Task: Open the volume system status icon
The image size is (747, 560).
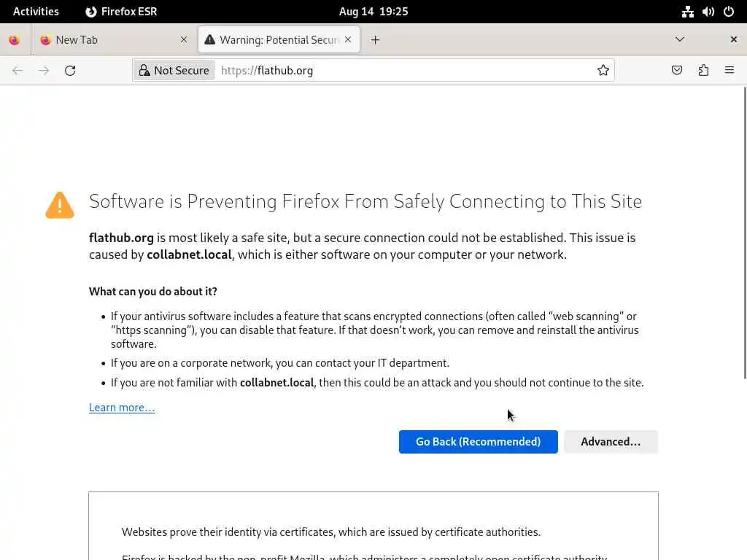Action: pos(708,12)
